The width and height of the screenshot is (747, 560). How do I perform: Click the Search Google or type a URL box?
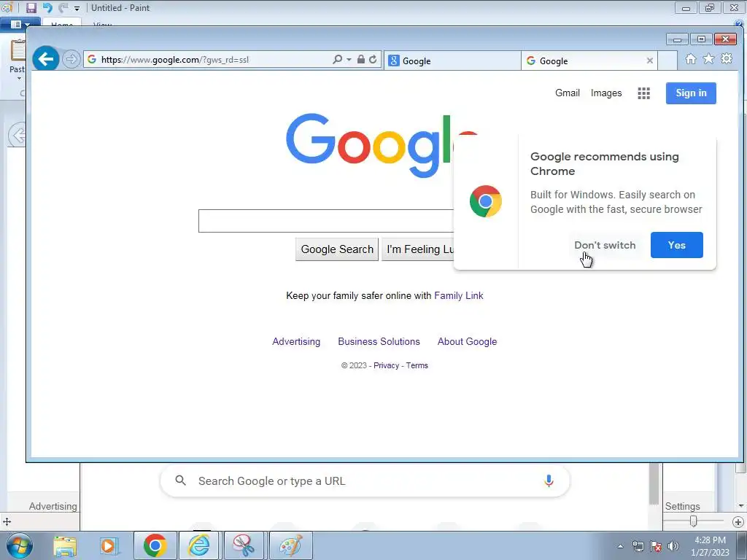[365, 481]
